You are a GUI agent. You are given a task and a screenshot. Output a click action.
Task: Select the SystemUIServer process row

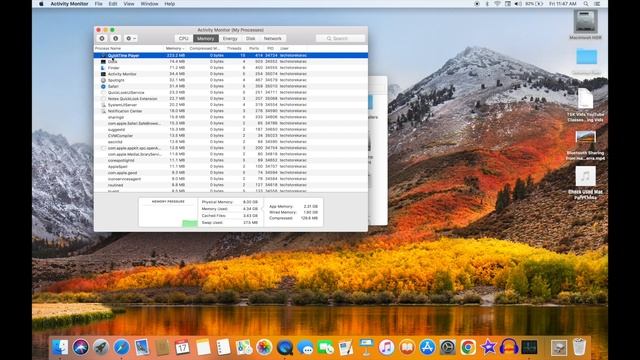click(x=231, y=105)
